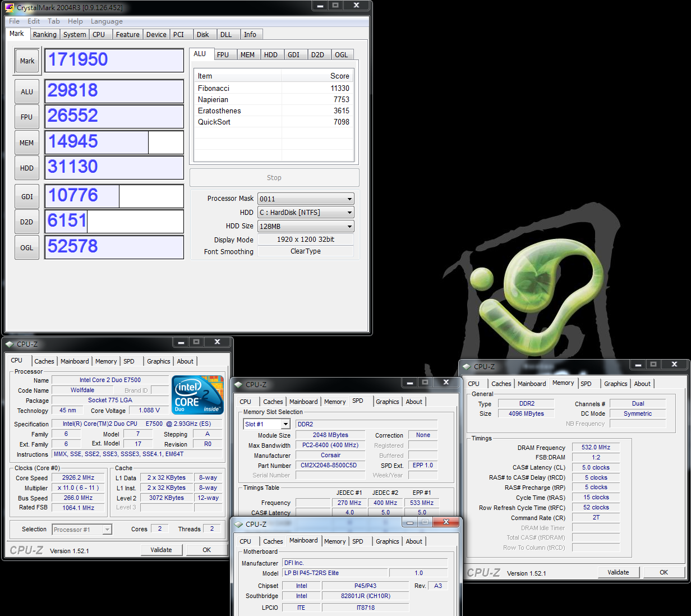The width and height of the screenshot is (691, 616).
Task: Open the Edit menu in CrystalMark
Action: [x=34, y=21]
